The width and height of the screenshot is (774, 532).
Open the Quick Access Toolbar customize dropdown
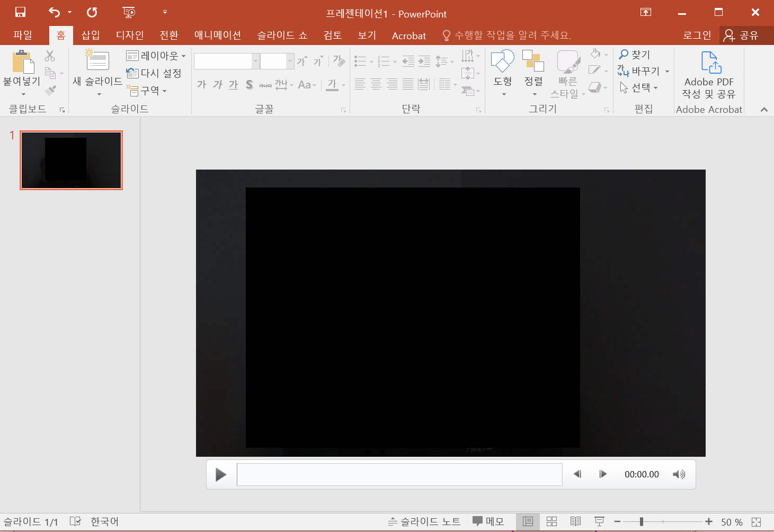coord(165,12)
